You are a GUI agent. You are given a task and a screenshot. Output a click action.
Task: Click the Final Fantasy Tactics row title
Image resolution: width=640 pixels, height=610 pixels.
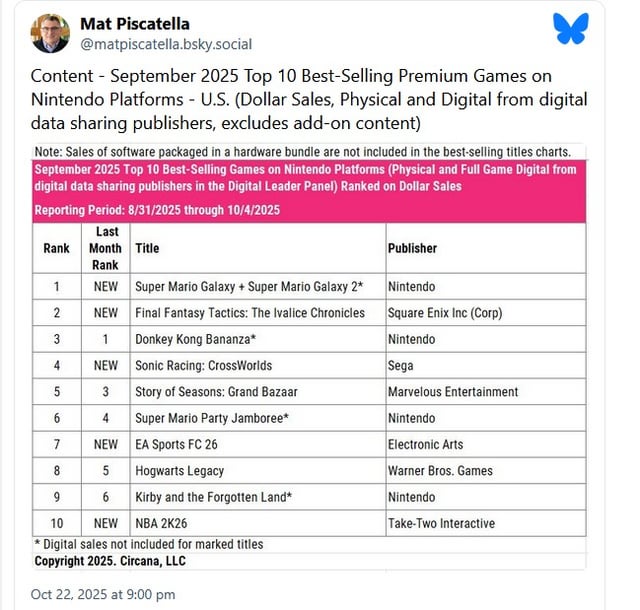[249, 313]
